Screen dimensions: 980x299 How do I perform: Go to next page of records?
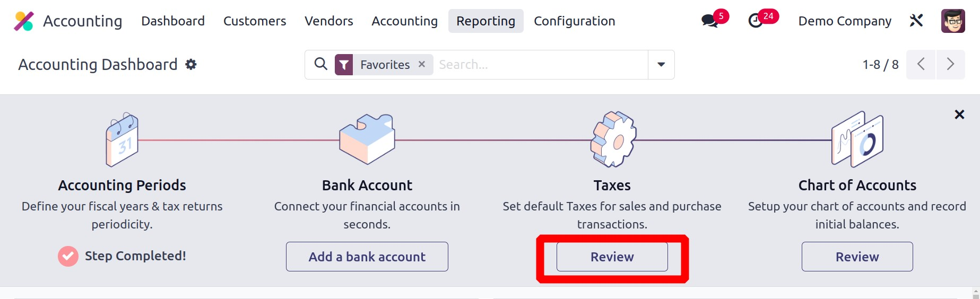coord(950,65)
